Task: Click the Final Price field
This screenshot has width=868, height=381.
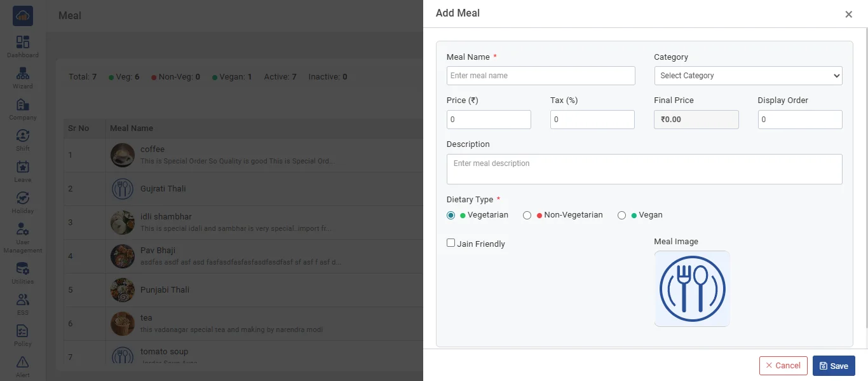Action: (696, 120)
